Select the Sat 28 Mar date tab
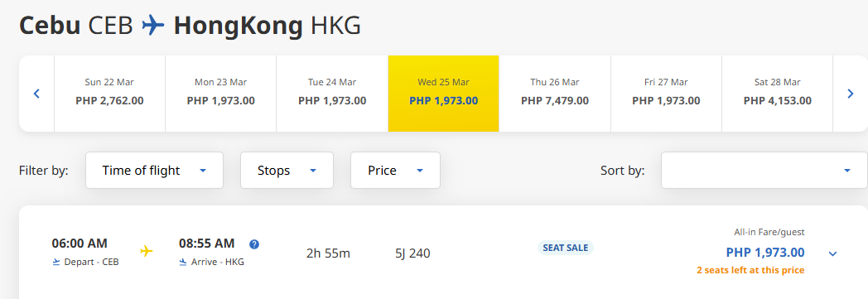The image size is (868, 299). [777, 94]
